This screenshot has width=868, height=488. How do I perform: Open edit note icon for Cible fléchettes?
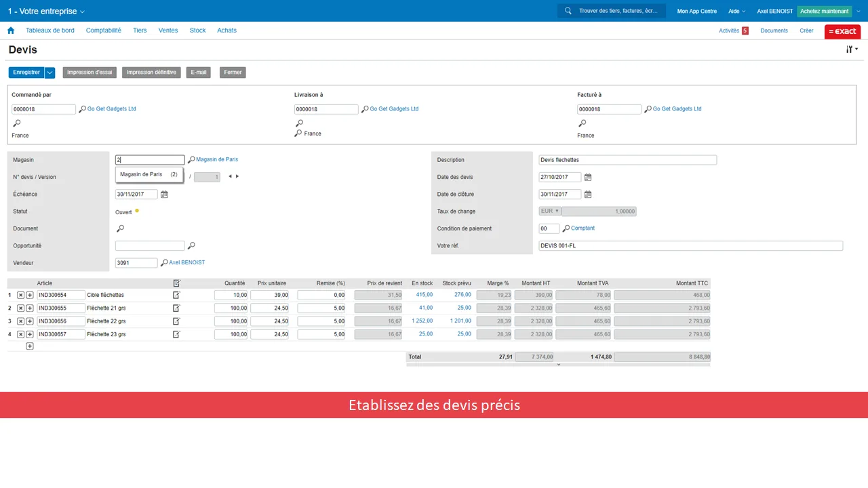point(176,296)
